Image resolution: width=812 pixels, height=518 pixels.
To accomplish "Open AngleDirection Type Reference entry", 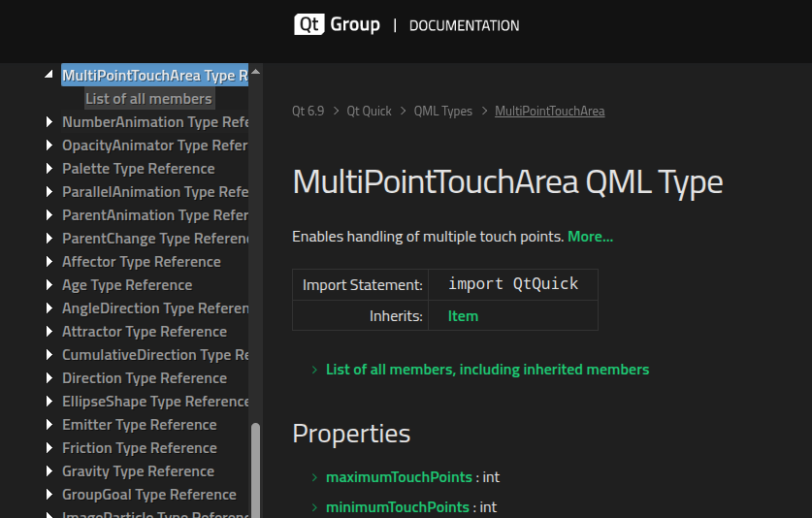I will [155, 308].
